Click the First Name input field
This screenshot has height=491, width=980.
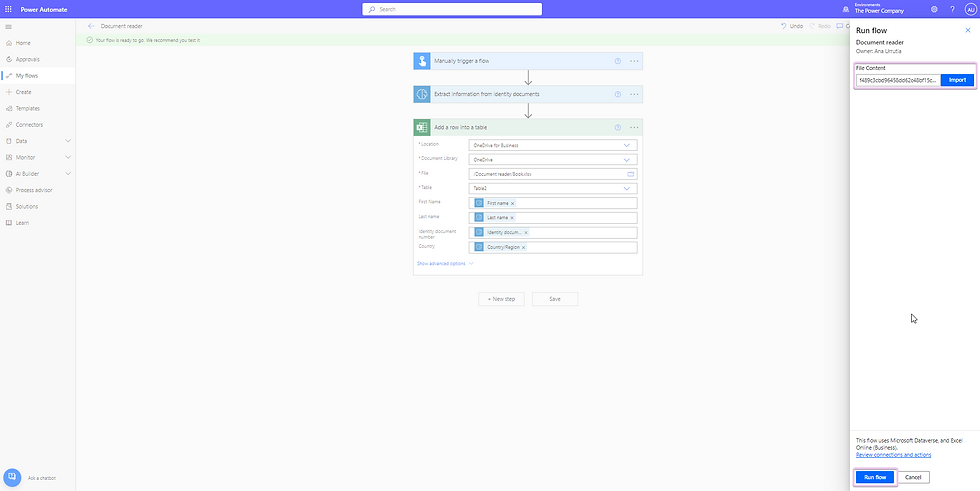coord(552,204)
